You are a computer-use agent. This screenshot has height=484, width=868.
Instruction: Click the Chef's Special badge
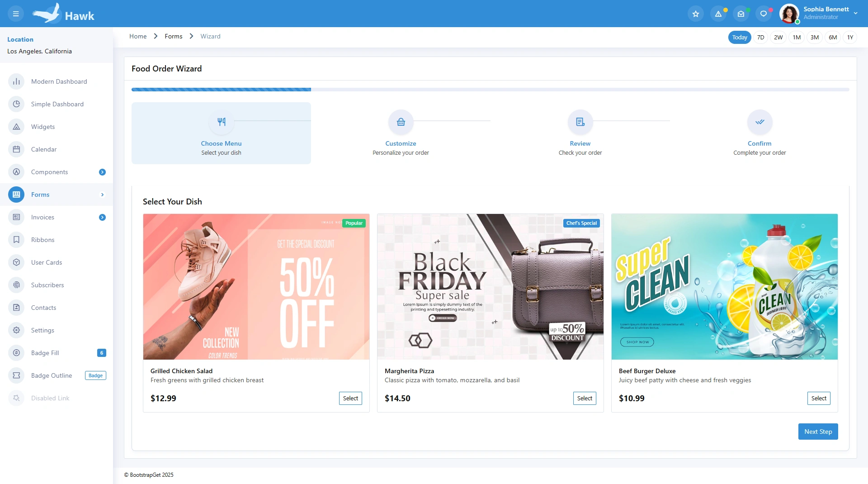581,223
